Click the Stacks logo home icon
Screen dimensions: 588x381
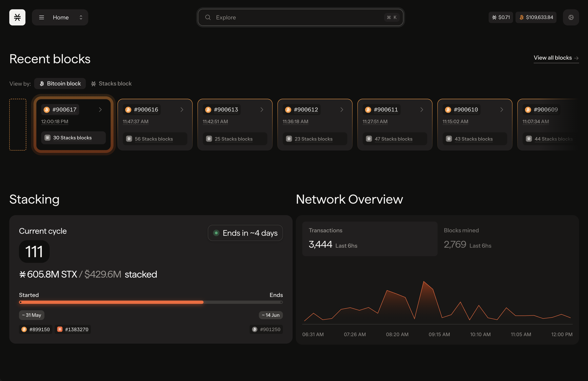click(x=17, y=17)
